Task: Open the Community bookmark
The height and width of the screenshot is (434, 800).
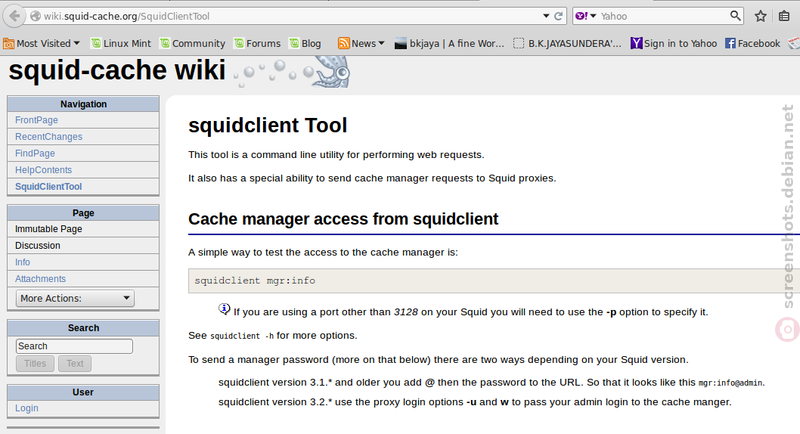Action: (192, 43)
